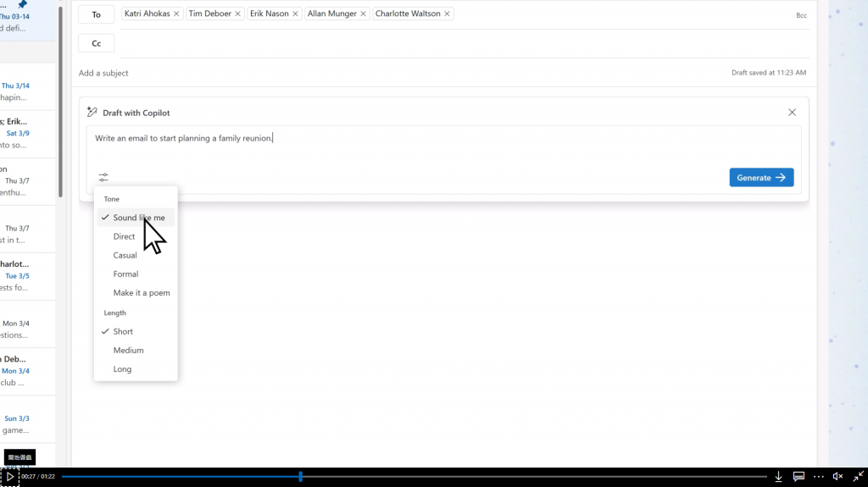Image resolution: width=868 pixels, height=487 pixels.
Task: Remove Charlotte Waltson recipient
Action: point(447,14)
